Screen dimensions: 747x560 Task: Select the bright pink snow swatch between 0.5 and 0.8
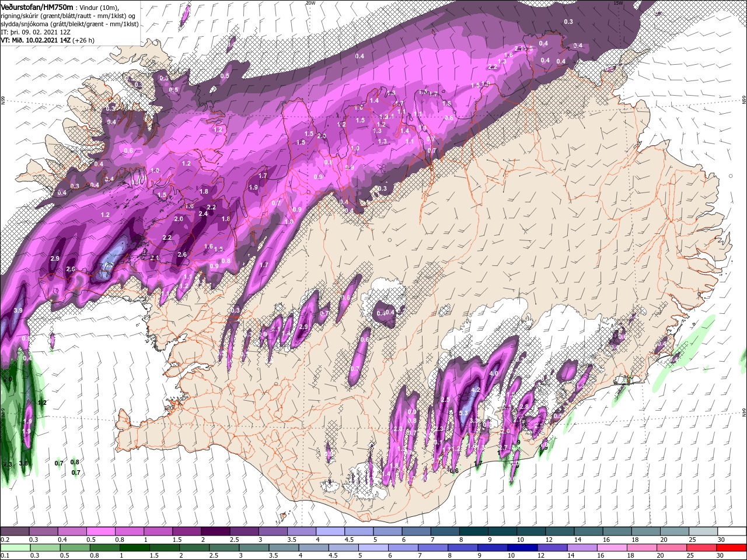tap(100, 531)
